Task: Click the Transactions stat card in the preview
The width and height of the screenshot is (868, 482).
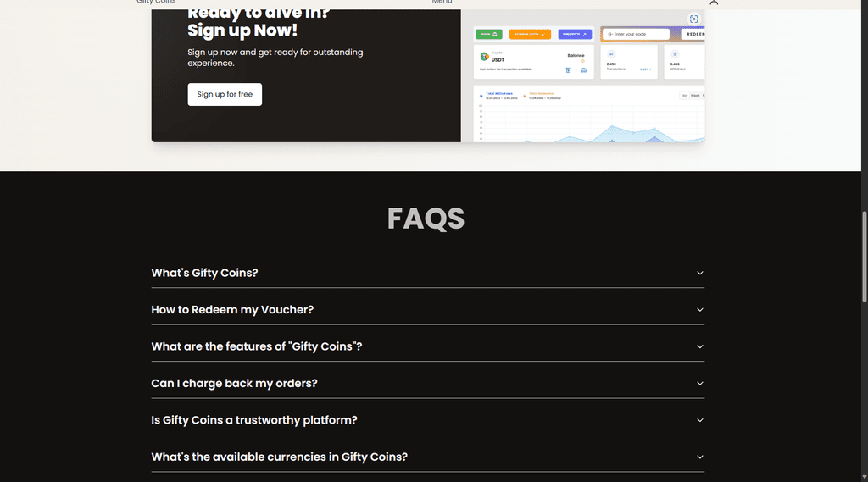Action: point(629,62)
